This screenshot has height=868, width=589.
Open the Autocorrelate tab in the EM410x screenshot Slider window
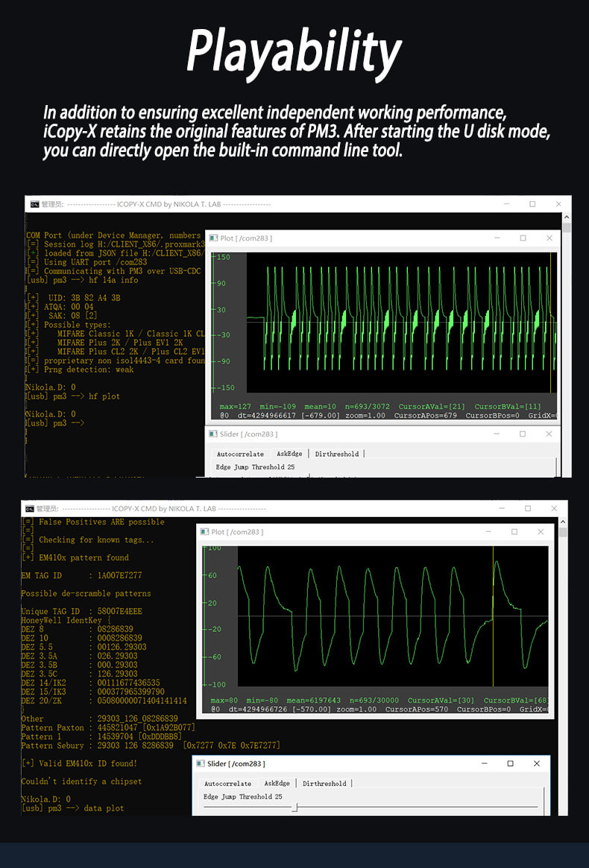coord(227,784)
